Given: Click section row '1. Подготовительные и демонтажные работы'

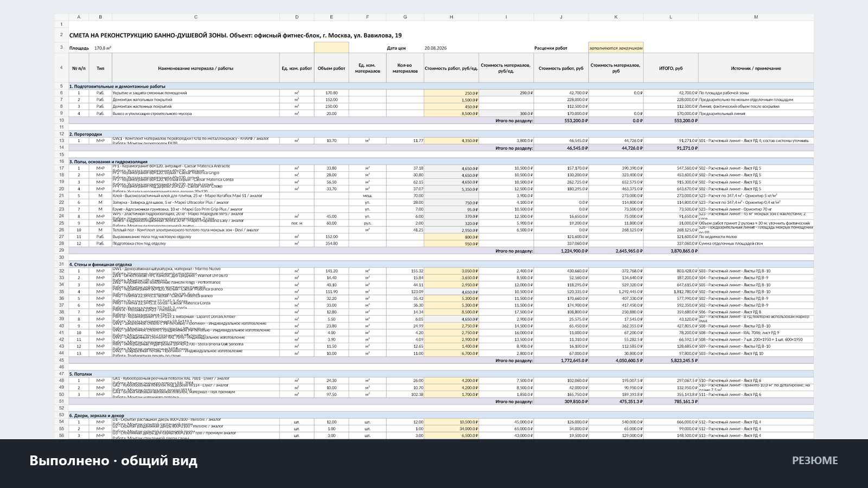Looking at the screenshot, I should pyautogui.click(x=441, y=86).
